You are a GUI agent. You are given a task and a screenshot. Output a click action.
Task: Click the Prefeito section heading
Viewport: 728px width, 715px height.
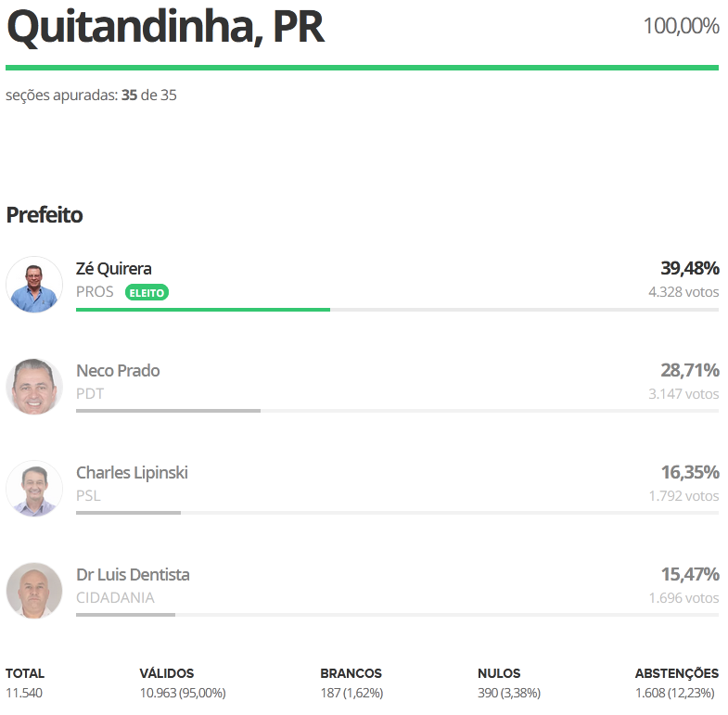(45, 215)
